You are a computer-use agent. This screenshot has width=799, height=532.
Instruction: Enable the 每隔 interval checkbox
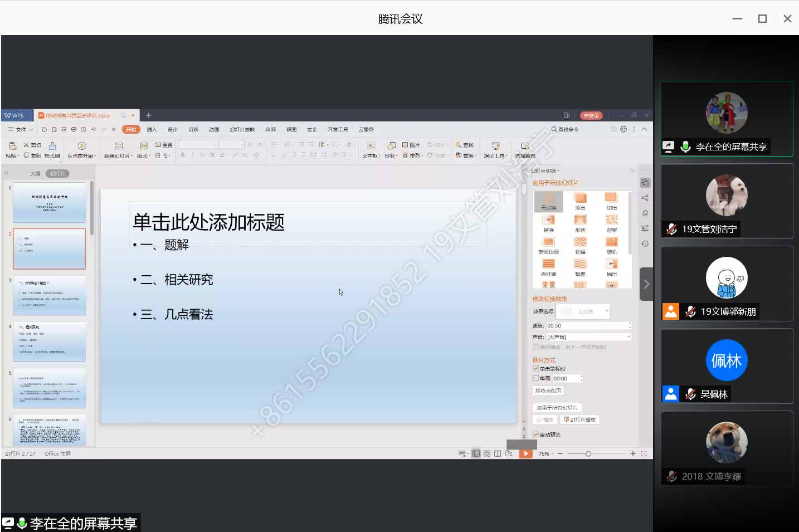click(536, 378)
